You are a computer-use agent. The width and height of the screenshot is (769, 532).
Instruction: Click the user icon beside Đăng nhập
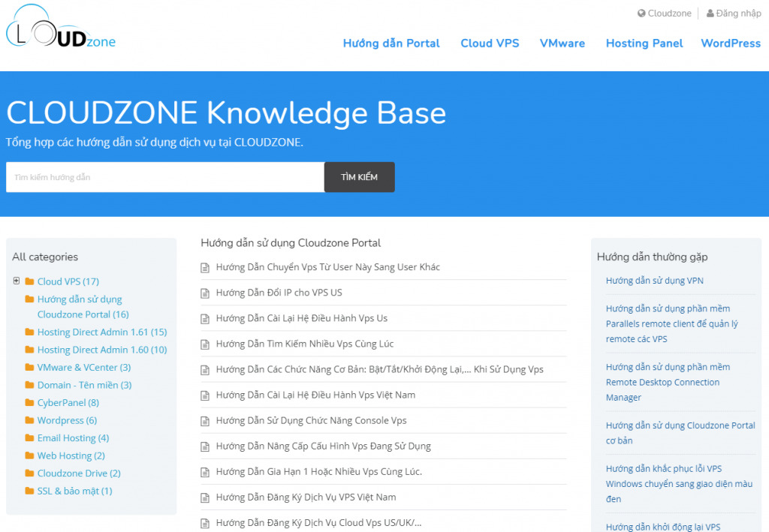[710, 14]
